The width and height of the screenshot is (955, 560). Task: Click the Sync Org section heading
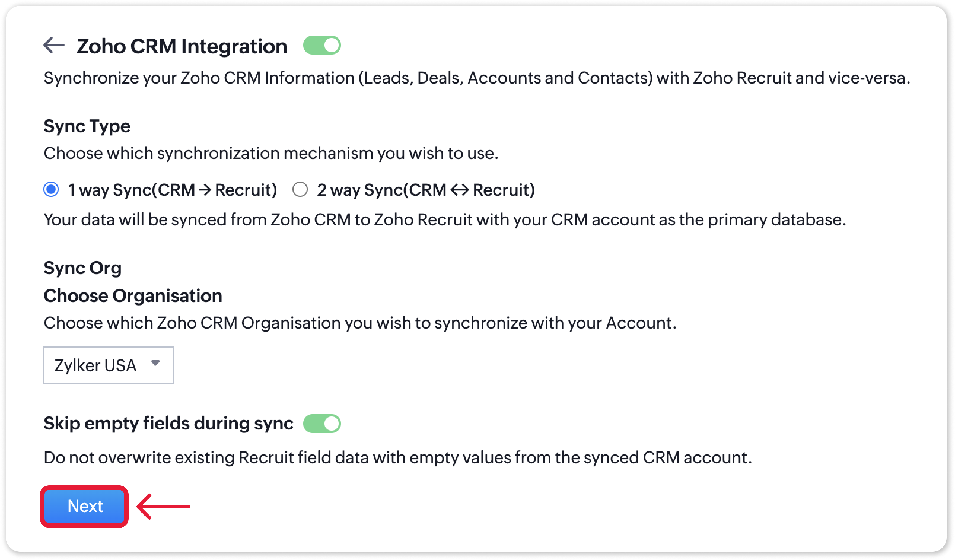tap(83, 268)
